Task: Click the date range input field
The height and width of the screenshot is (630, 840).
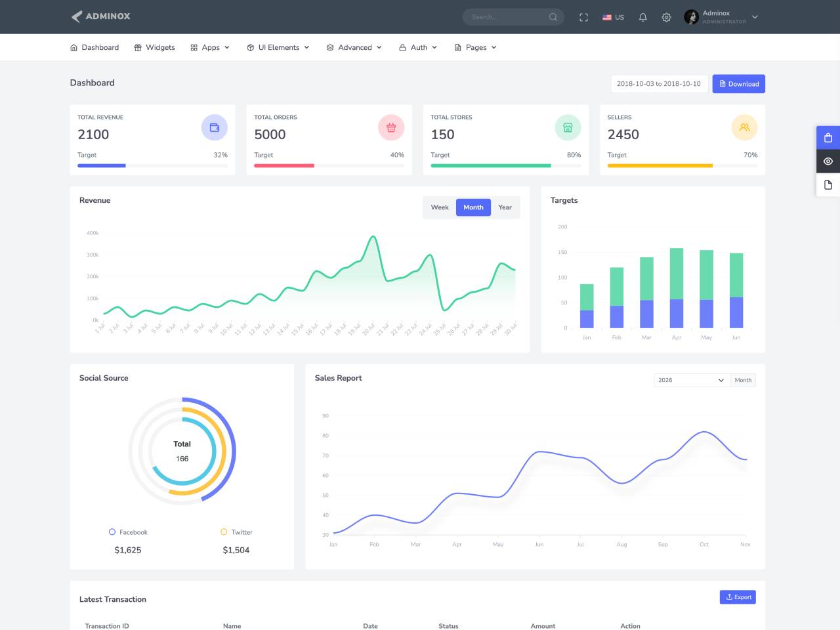Action: point(659,84)
